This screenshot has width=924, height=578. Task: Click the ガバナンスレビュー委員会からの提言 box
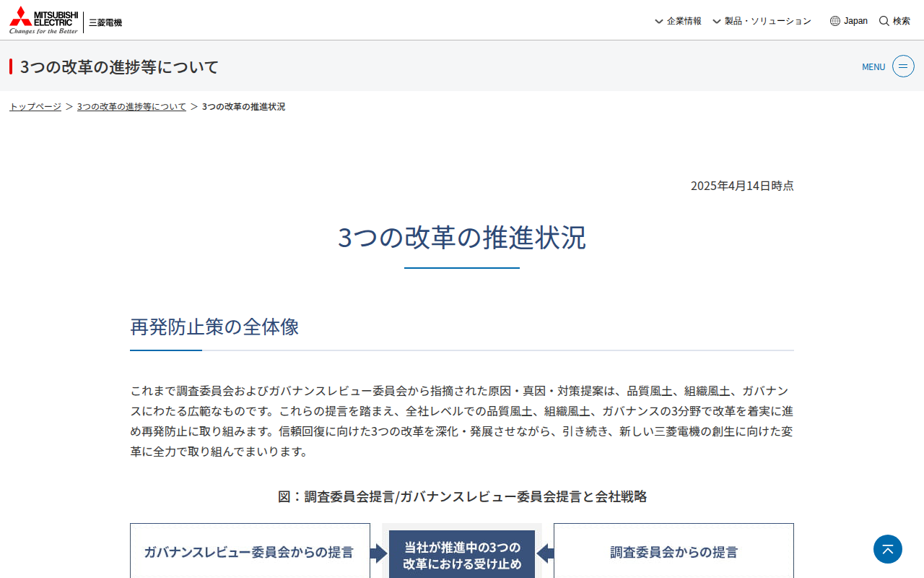[x=249, y=551]
